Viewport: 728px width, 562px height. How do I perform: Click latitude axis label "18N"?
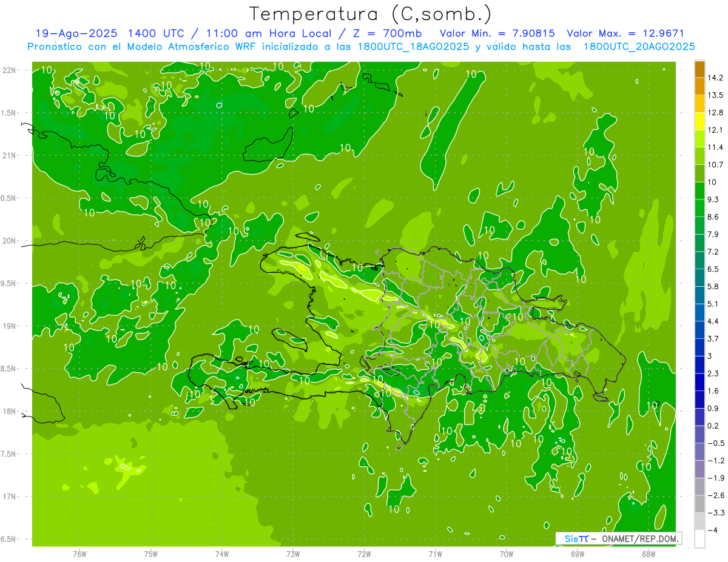9,411
